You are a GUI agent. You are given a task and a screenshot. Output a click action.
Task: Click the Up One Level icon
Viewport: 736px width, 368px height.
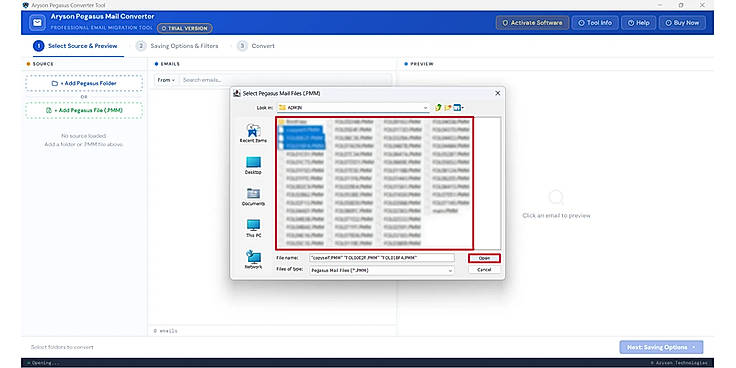tap(438, 107)
